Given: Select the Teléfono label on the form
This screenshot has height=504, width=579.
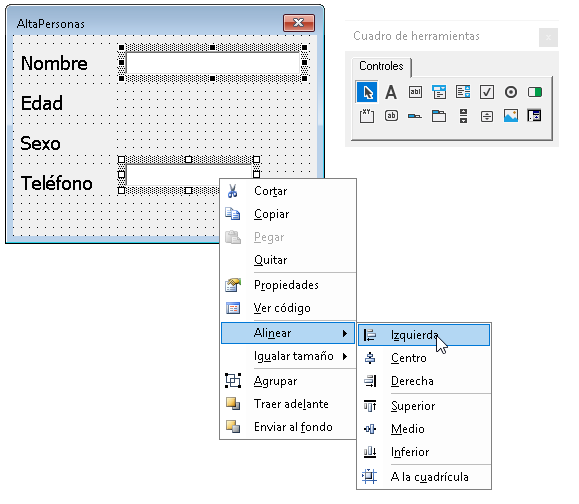Looking at the screenshot, I should click(x=56, y=183).
